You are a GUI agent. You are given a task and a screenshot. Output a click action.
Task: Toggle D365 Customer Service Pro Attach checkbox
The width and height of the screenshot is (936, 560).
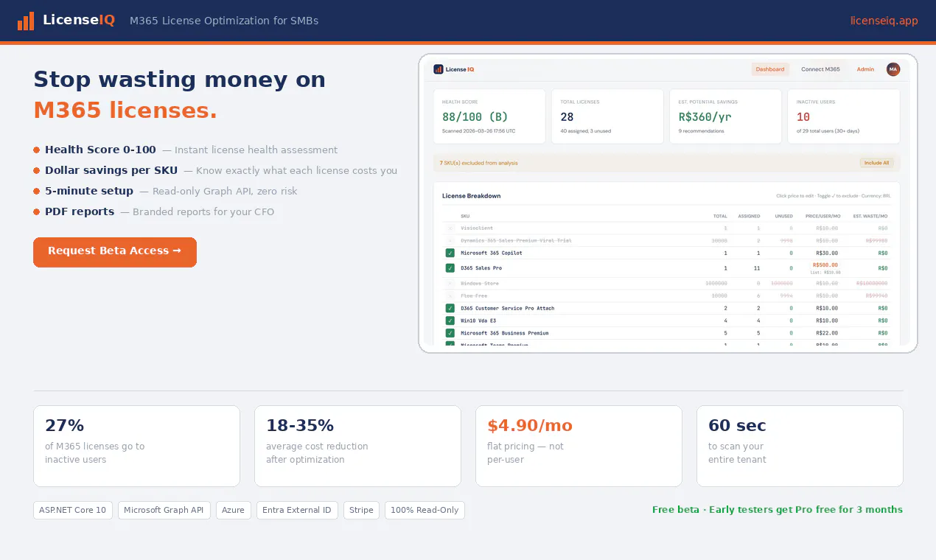pyautogui.click(x=450, y=308)
